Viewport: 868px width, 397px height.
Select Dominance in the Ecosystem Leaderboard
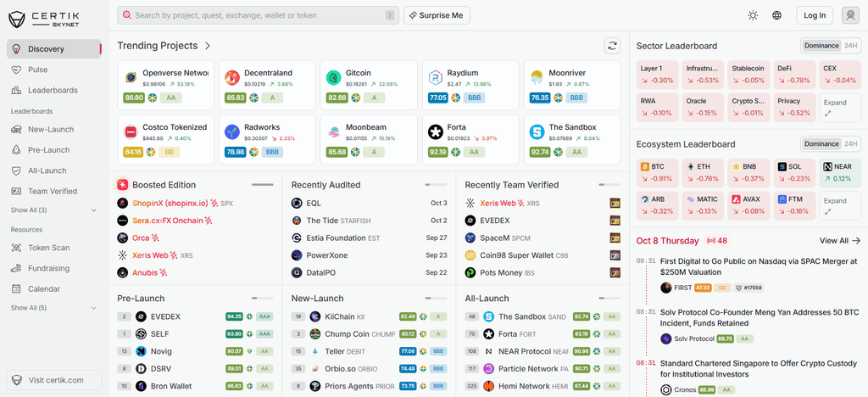pyautogui.click(x=821, y=144)
